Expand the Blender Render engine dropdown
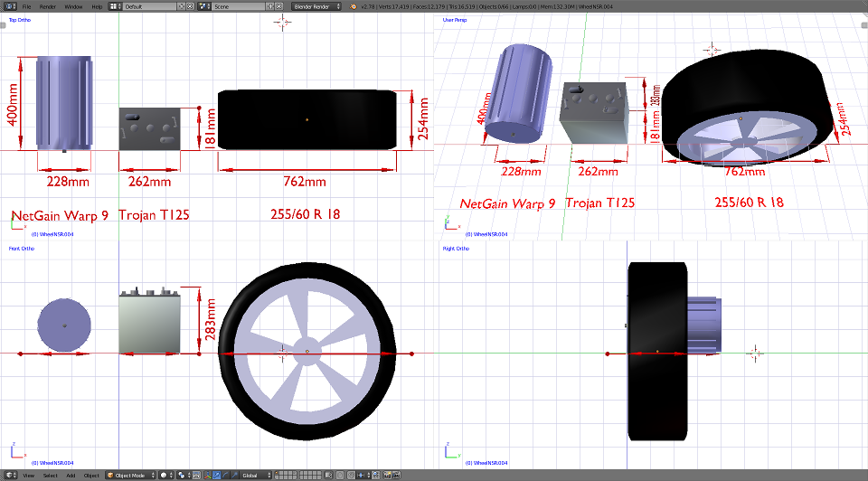Screen dimensions: 868x481 pyautogui.click(x=317, y=6)
